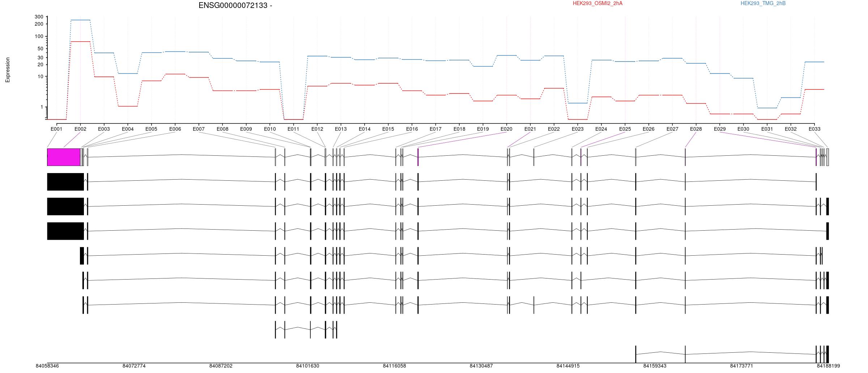Click genomic coordinate 84144915

coord(568,366)
